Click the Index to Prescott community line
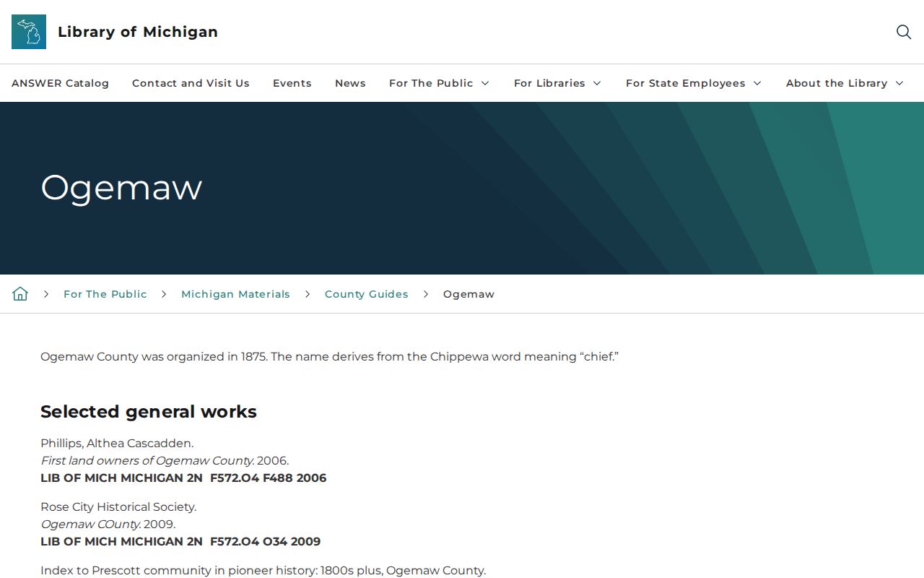924x578 pixels. 263,570
